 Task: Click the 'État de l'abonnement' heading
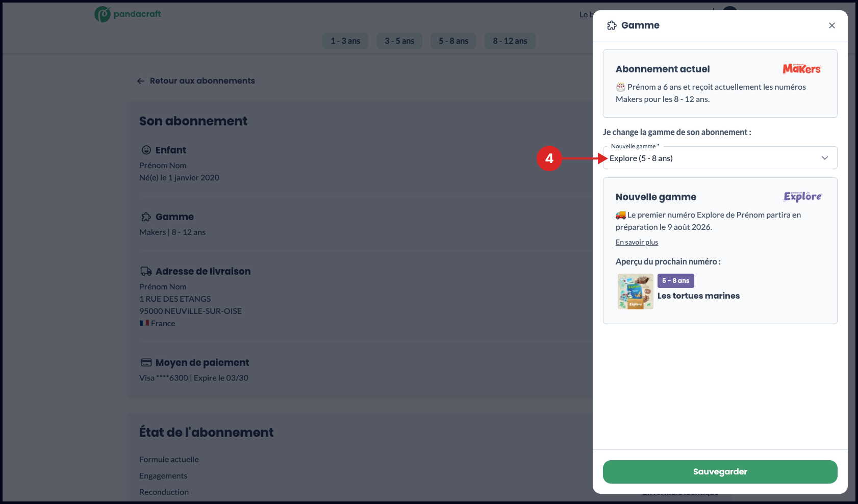pos(206,432)
